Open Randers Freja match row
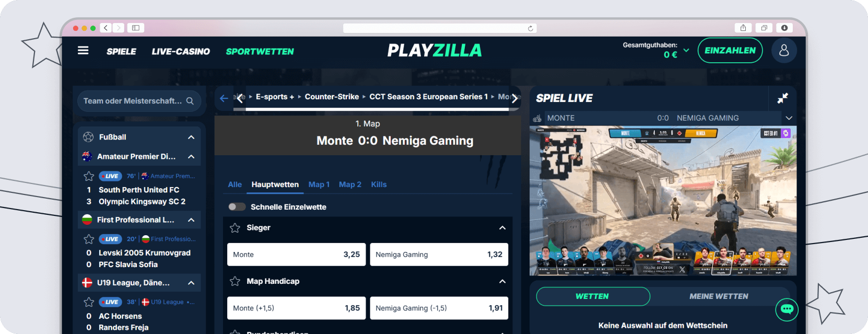 click(124, 328)
